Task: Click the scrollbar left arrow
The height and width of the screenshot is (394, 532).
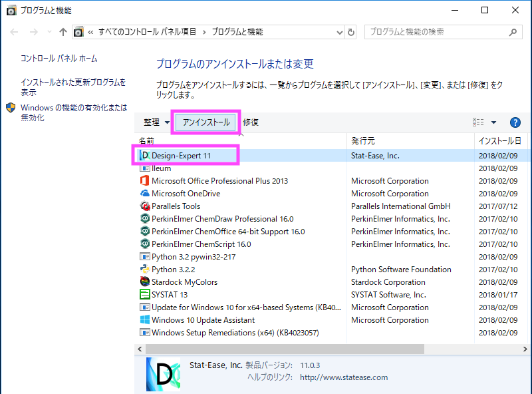Action: coord(140,349)
